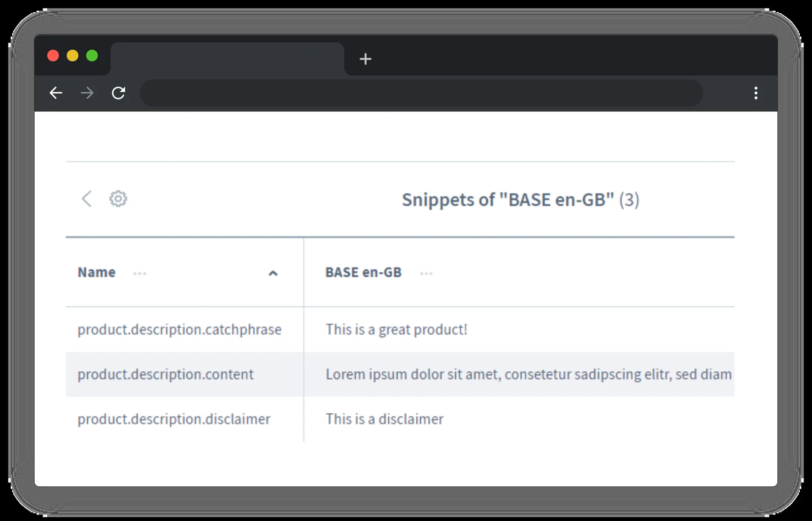Viewport: 812px width, 521px height.
Task: Reload the page with the refresh icon
Action: [118, 93]
